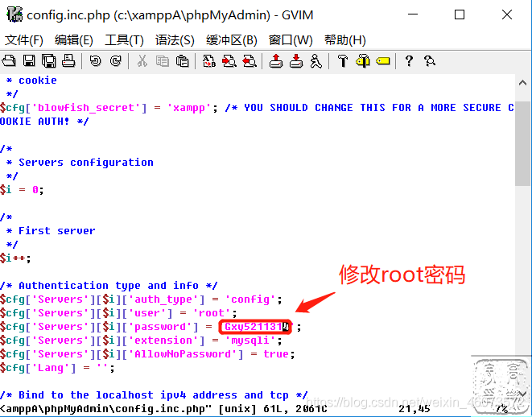The image size is (532, 417).
Task: Click the scrollbar up arrow
Action: coord(523,82)
